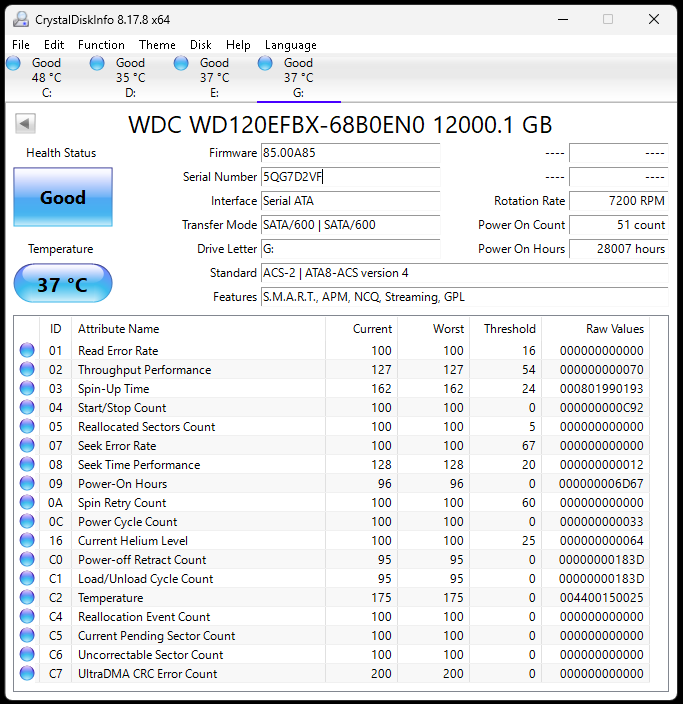This screenshot has width=683, height=704.
Task: Click the CrystalDiskInfo app icon in title bar
Action: click(x=20, y=19)
